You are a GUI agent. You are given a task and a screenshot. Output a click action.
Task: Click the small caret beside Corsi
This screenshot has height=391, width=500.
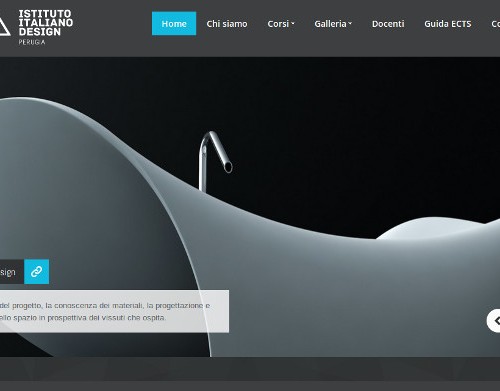(293, 24)
